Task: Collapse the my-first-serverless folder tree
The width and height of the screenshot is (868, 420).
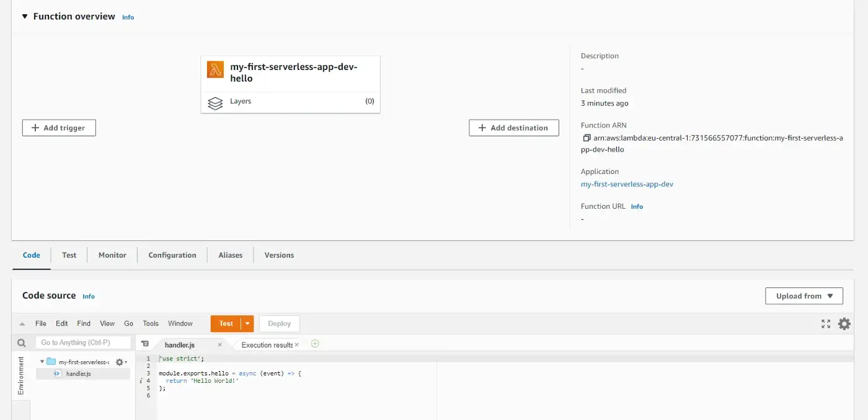Action: click(42, 362)
